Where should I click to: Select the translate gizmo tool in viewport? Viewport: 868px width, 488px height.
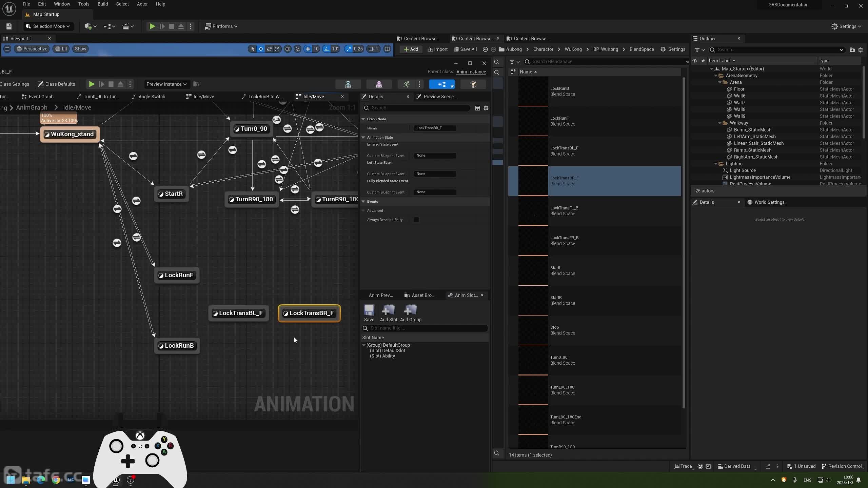point(261,49)
